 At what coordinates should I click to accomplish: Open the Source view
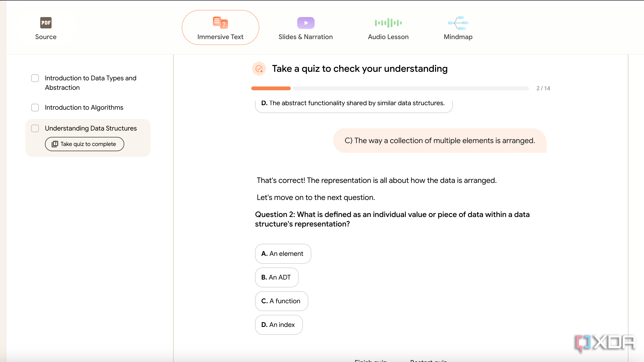point(46,27)
